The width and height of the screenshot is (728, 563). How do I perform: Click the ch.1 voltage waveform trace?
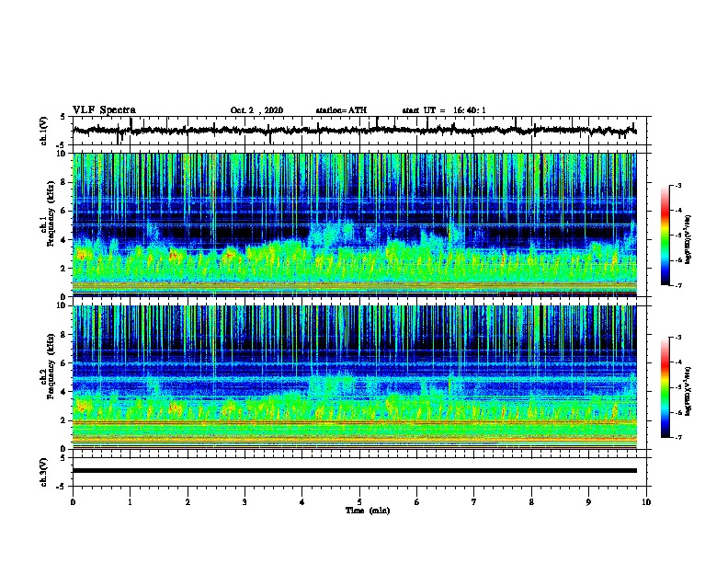click(x=354, y=131)
